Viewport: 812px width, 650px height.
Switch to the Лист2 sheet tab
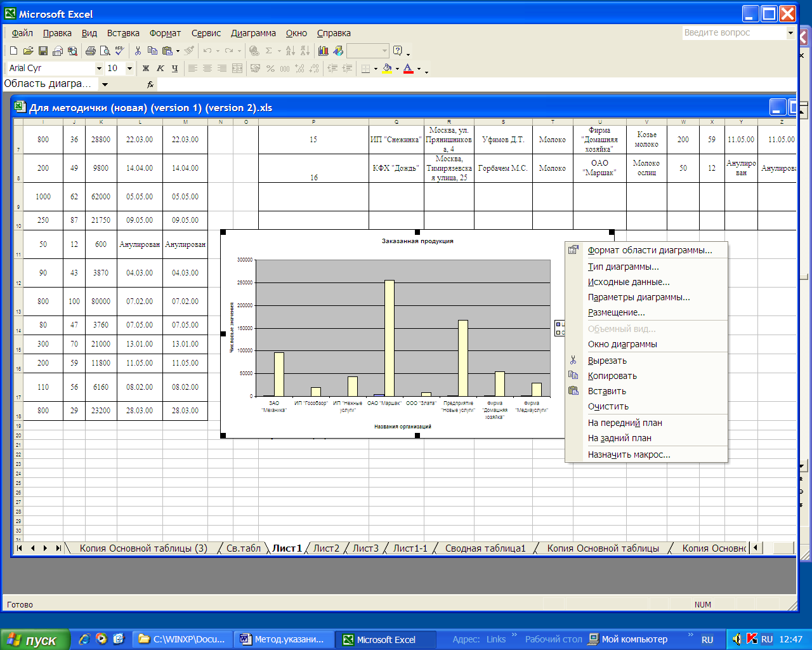coord(326,548)
